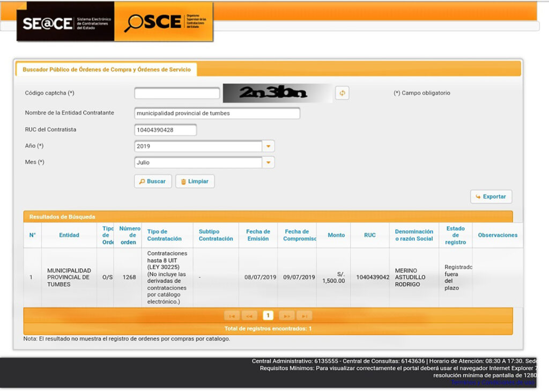Click the SEACE logo

(x=65, y=23)
